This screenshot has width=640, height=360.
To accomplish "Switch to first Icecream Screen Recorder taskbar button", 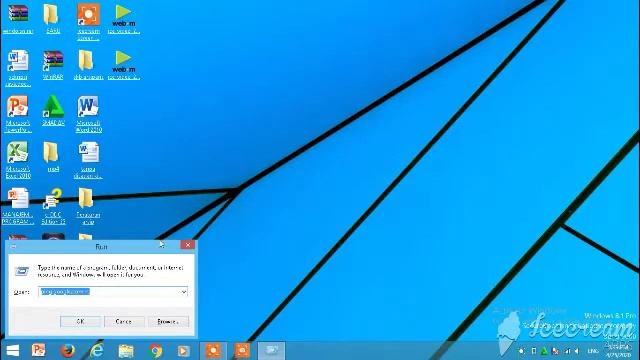I will pyautogui.click(x=213, y=351).
